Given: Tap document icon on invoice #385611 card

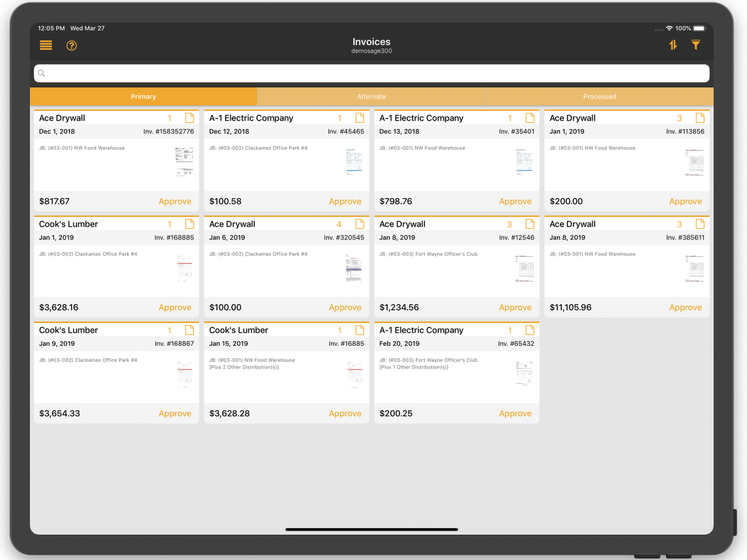Looking at the screenshot, I should (x=700, y=224).
